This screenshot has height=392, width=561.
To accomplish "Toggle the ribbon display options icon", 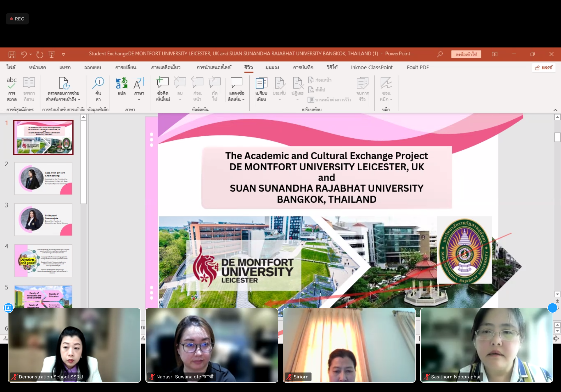I will coord(495,54).
